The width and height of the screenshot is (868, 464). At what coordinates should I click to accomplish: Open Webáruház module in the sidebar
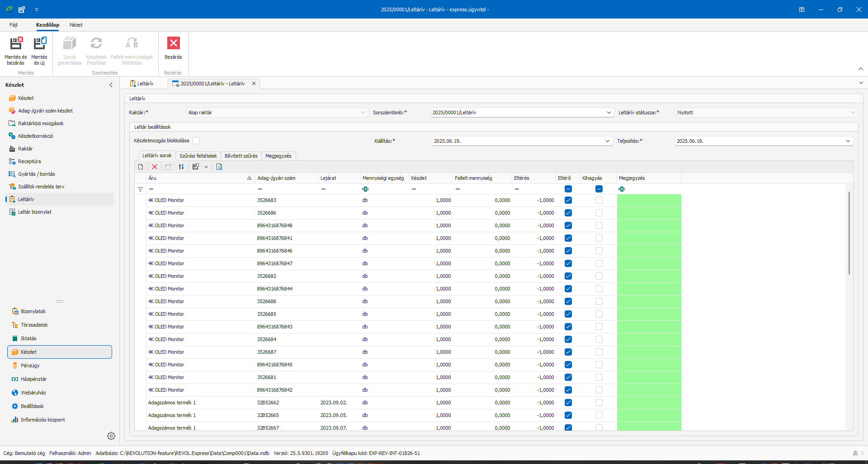pyautogui.click(x=33, y=393)
